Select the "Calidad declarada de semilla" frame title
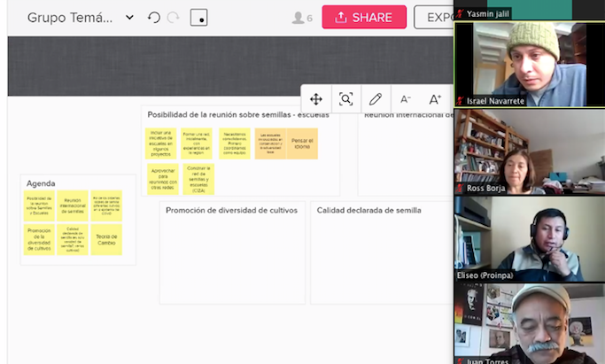 coord(368,210)
